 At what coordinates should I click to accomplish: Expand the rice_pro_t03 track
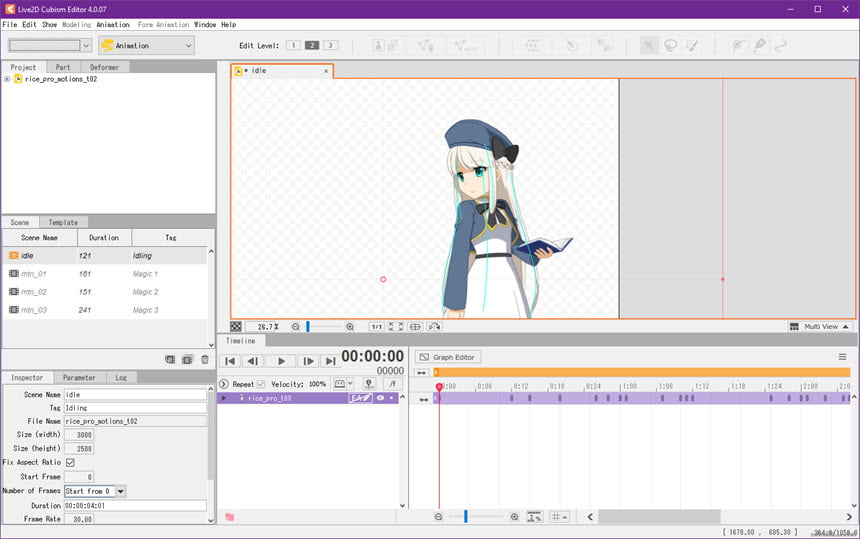click(224, 398)
